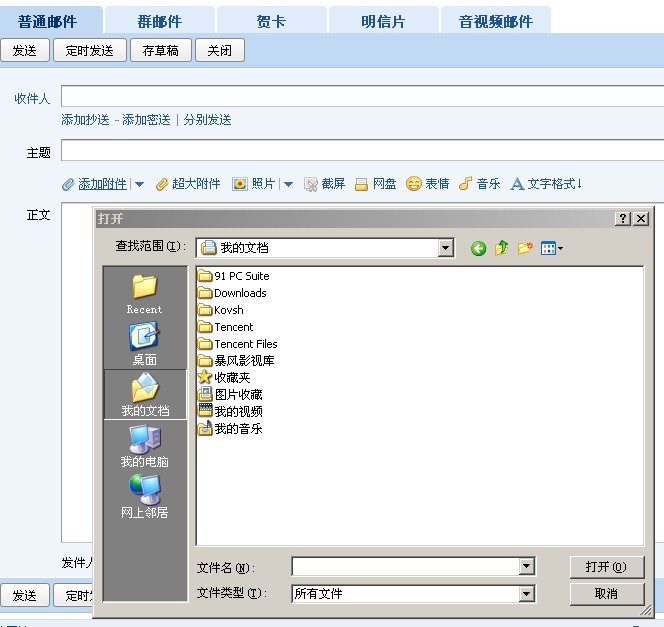Click the help question mark button in dialog
Image resolution: width=664 pixels, height=627 pixels.
coord(623,218)
